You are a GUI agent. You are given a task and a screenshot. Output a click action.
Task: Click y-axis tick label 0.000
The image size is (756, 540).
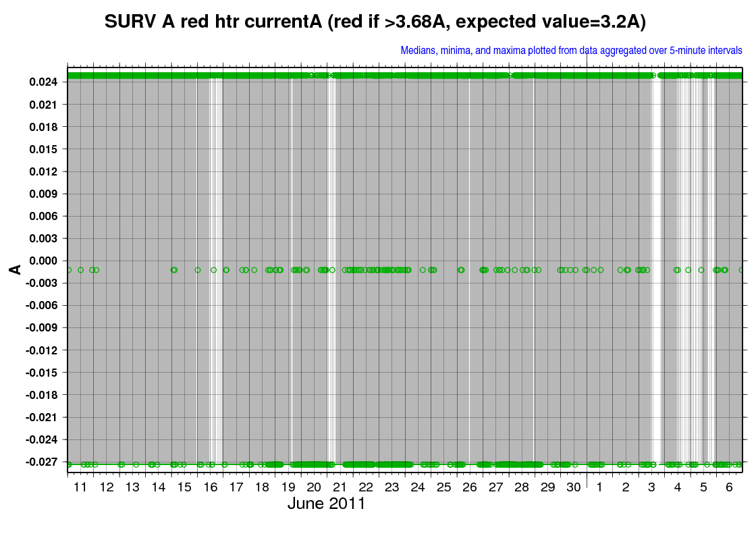(43, 261)
